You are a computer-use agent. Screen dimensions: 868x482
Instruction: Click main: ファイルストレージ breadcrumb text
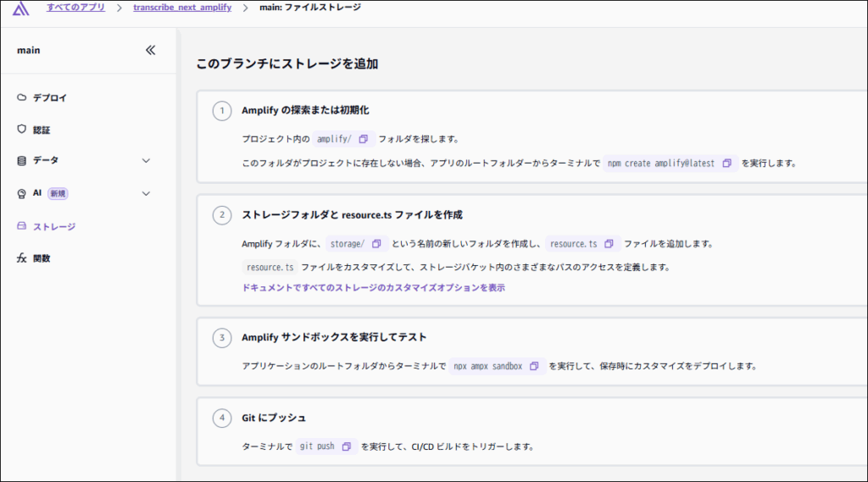click(310, 7)
